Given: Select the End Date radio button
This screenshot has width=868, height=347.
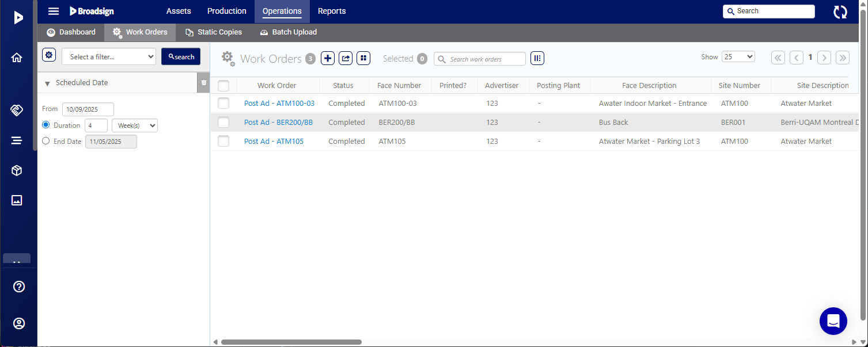Looking at the screenshot, I should [46, 141].
